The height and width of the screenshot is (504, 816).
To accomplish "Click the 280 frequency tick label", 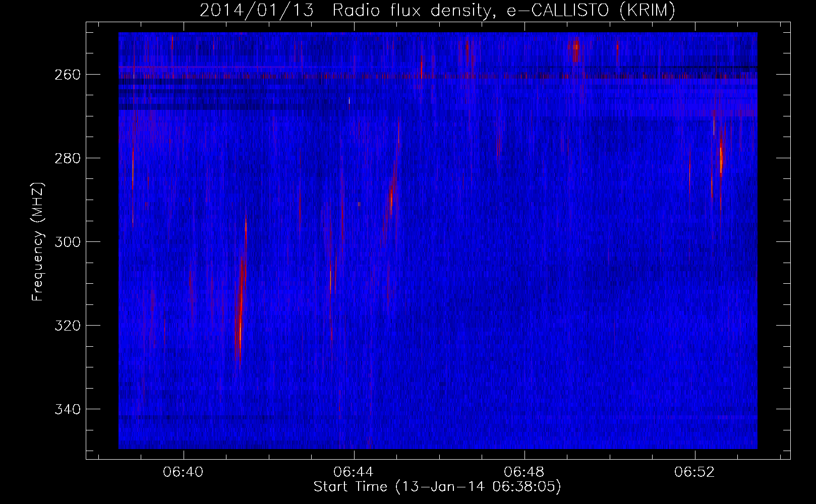I will pyautogui.click(x=67, y=158).
